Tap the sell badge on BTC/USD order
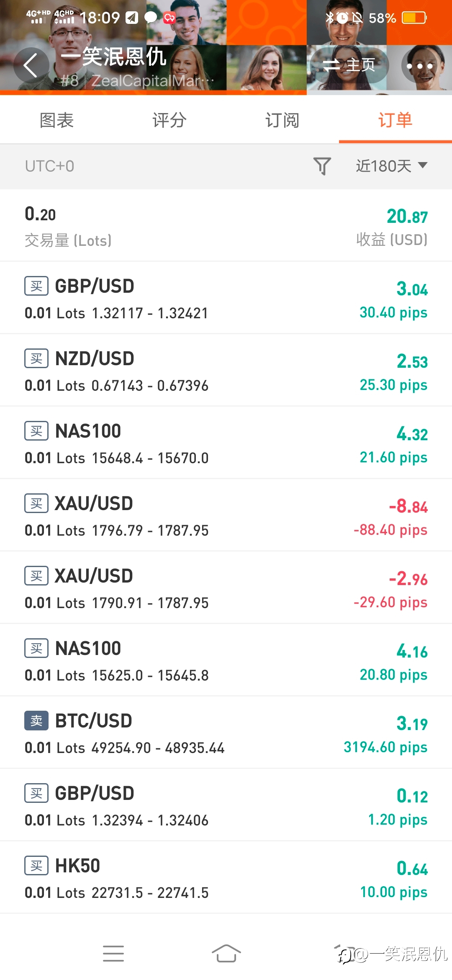The image size is (452, 980). click(x=36, y=720)
